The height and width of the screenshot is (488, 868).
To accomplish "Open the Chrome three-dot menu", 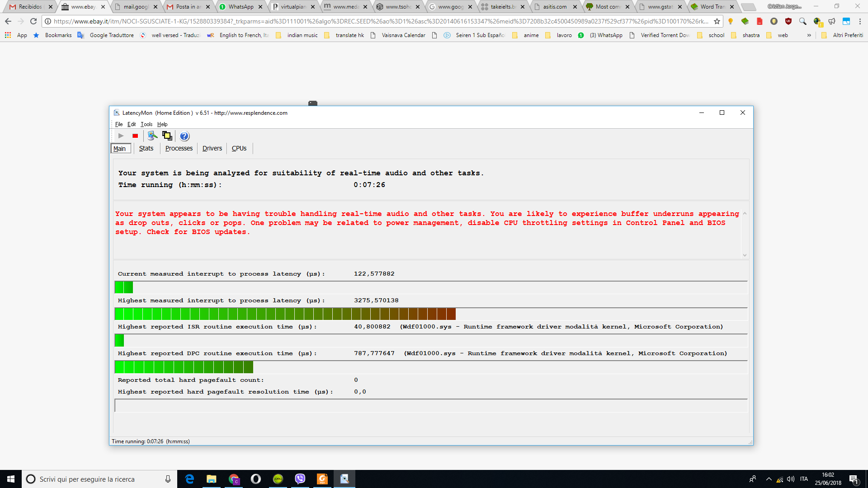I will [860, 21].
